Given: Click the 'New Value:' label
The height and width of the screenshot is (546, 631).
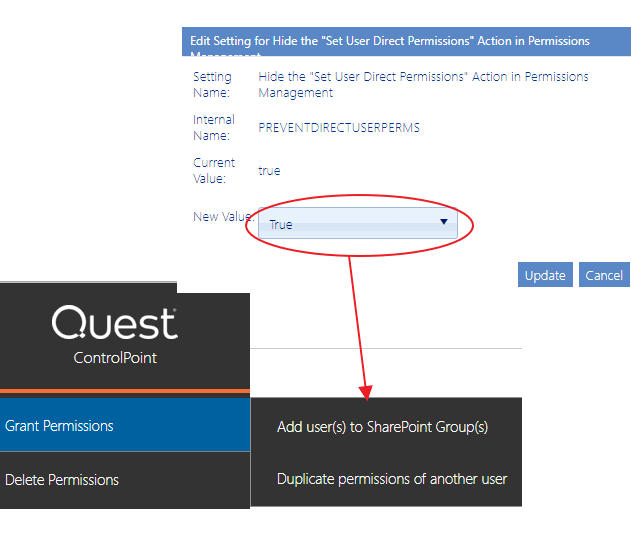Looking at the screenshot, I should 223,216.
